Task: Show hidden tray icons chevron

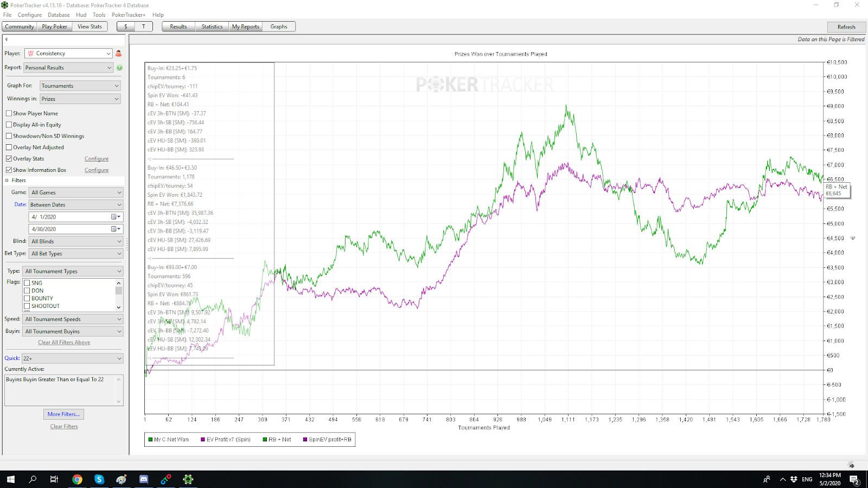Action: (x=782, y=479)
